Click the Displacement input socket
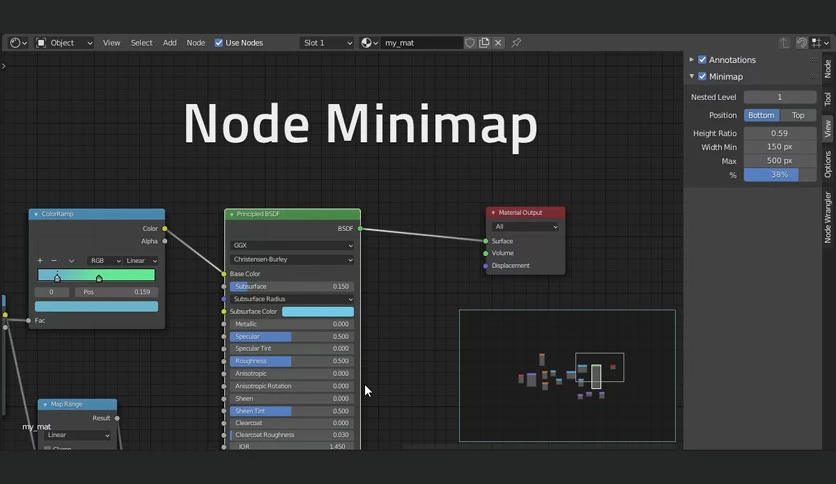836x484 pixels. [x=486, y=265]
